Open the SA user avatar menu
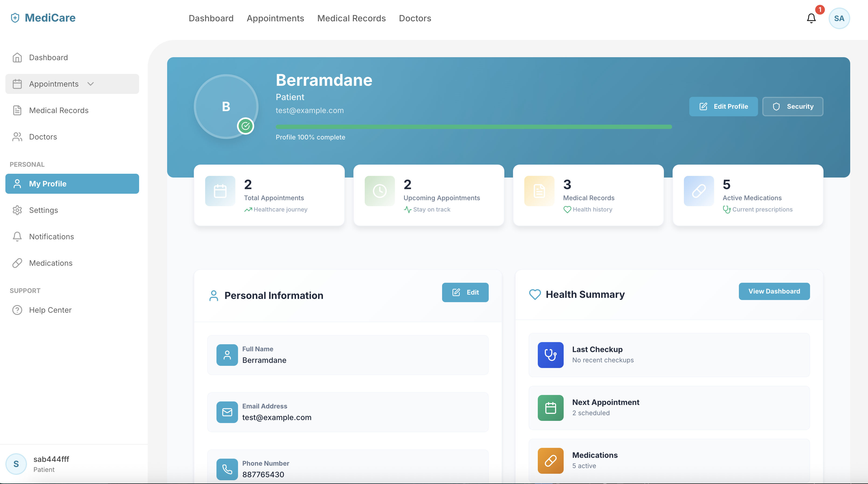The height and width of the screenshot is (484, 868). click(x=839, y=18)
